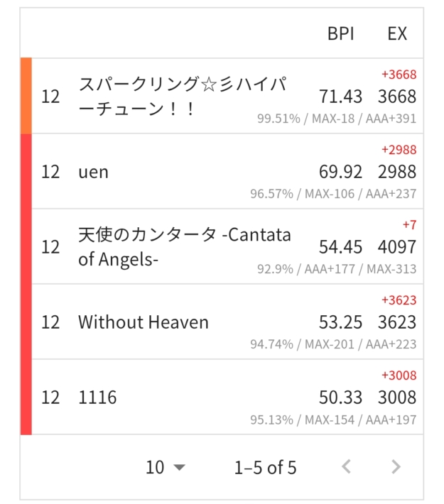Sort by the BPI column header
Screen dimensions: 444x504
[x=340, y=34]
